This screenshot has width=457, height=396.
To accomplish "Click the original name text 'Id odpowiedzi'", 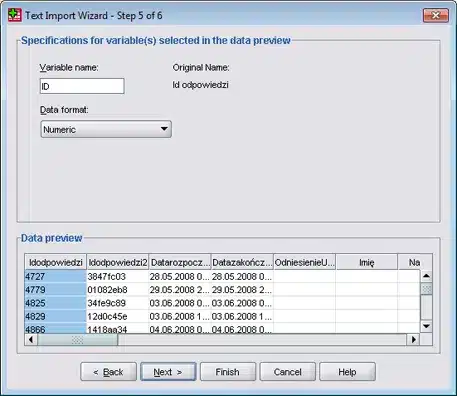I will pyautogui.click(x=200, y=85).
